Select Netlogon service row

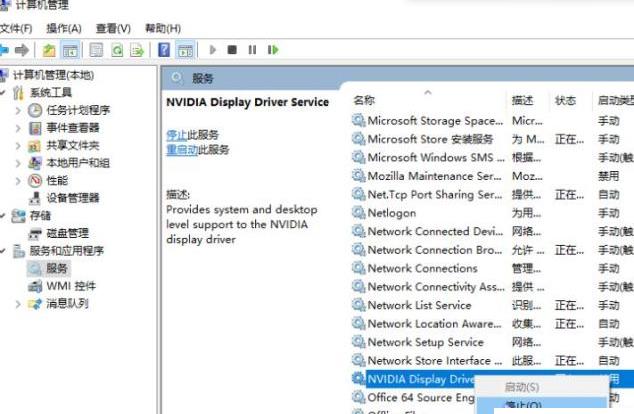492,213
